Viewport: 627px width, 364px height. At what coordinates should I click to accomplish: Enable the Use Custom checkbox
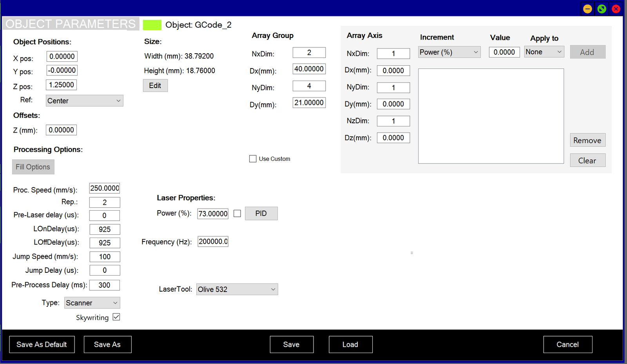coord(253,159)
